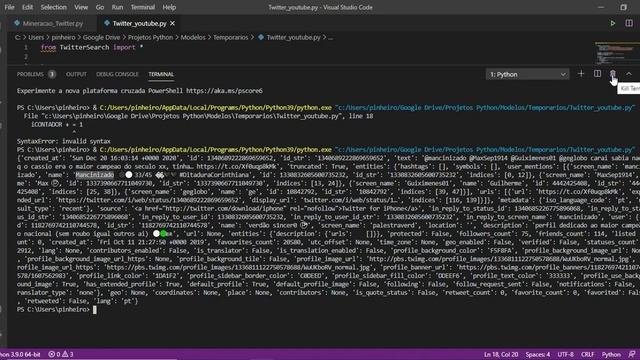The height and width of the screenshot is (360, 640).
Task: Open the View menu
Action: pos(81,7)
